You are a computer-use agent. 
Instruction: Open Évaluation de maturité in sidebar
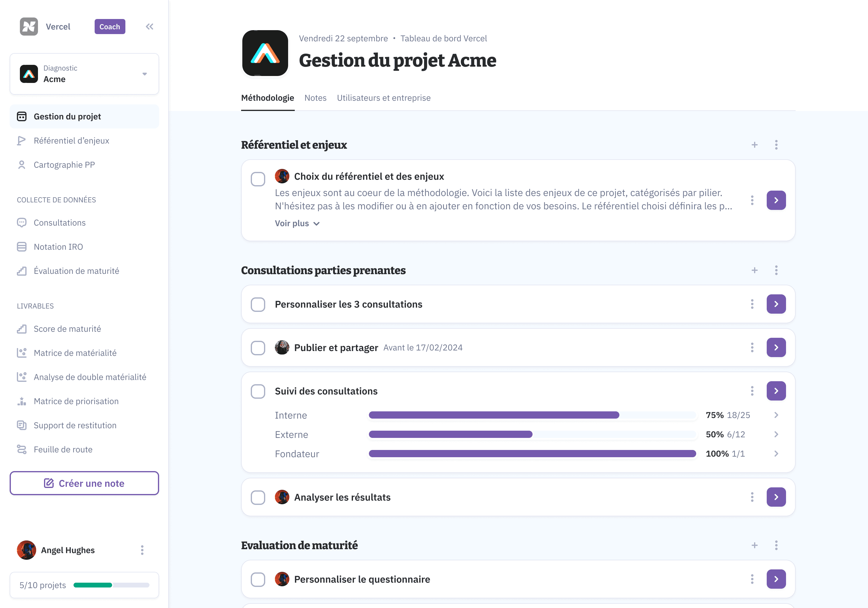click(x=84, y=271)
